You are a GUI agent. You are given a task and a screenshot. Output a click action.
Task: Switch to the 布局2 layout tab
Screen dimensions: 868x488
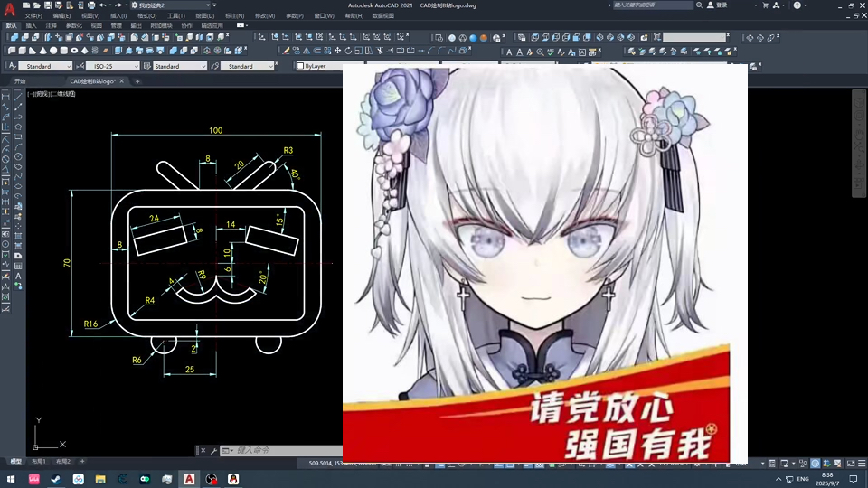pyautogui.click(x=63, y=462)
